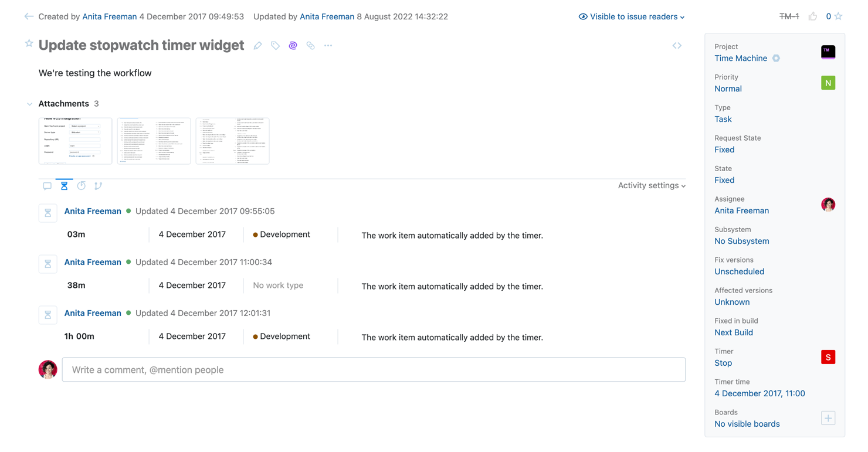Open the Visible to issue readers dropdown
Viewport: 868px width, 452px height.
click(632, 16)
